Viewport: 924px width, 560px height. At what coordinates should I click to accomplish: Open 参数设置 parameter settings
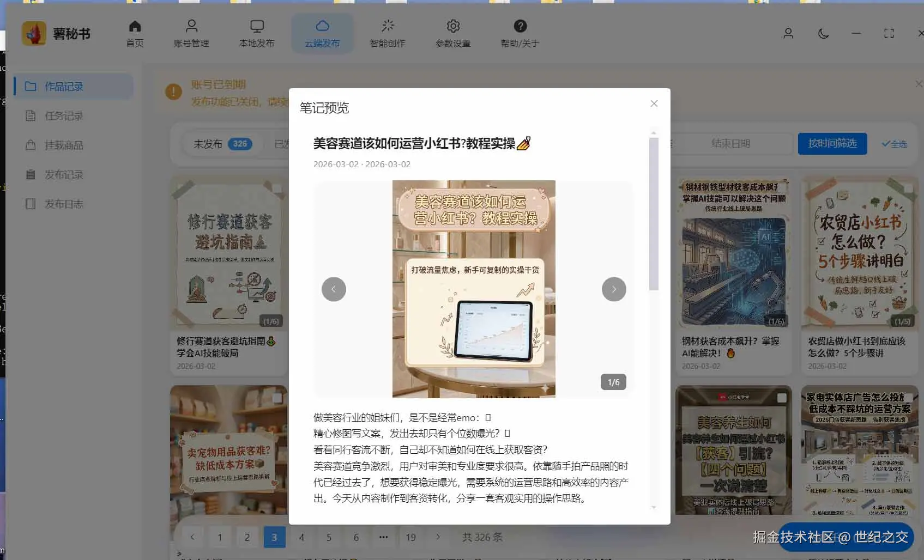pyautogui.click(x=453, y=33)
